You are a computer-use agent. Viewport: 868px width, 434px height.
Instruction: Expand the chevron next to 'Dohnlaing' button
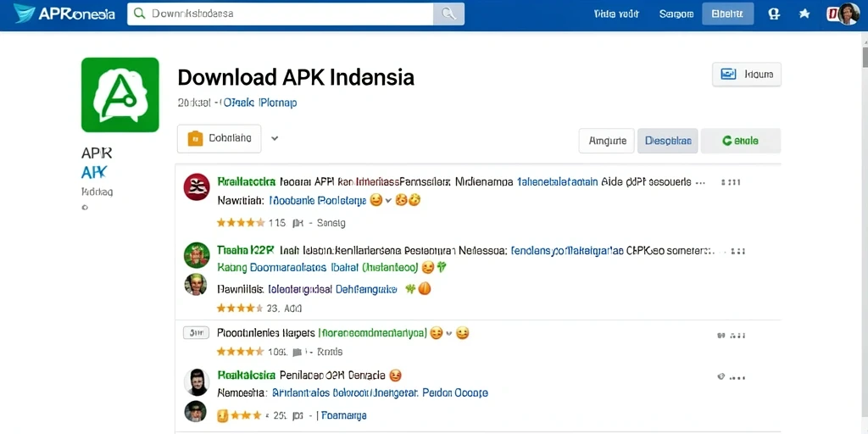[275, 138]
